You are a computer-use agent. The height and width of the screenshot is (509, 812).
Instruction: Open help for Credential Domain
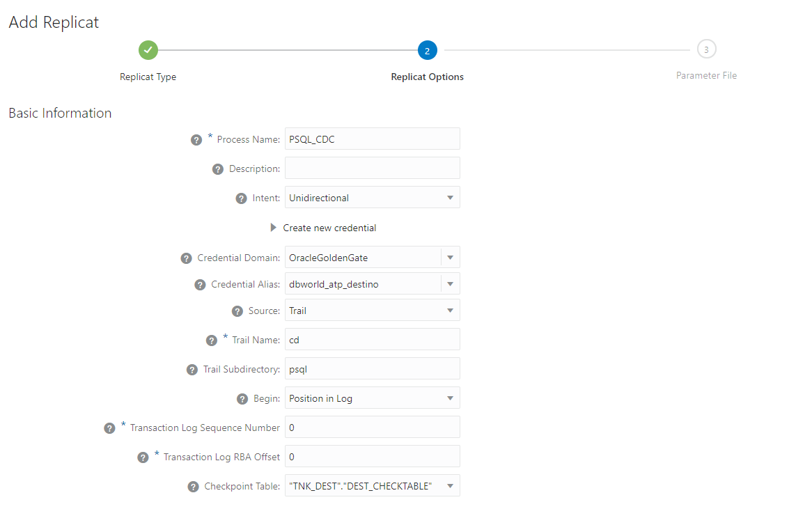click(186, 258)
